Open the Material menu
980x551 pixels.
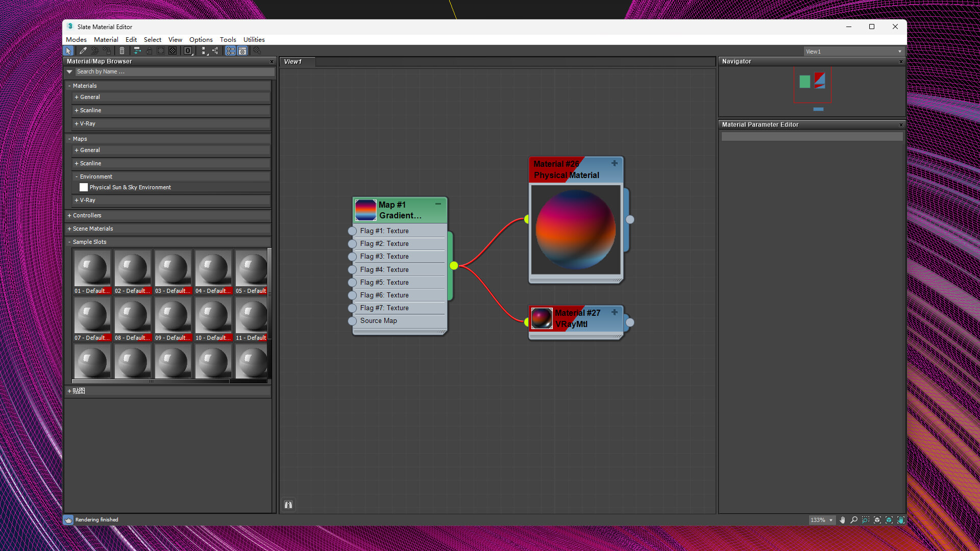[x=106, y=39]
